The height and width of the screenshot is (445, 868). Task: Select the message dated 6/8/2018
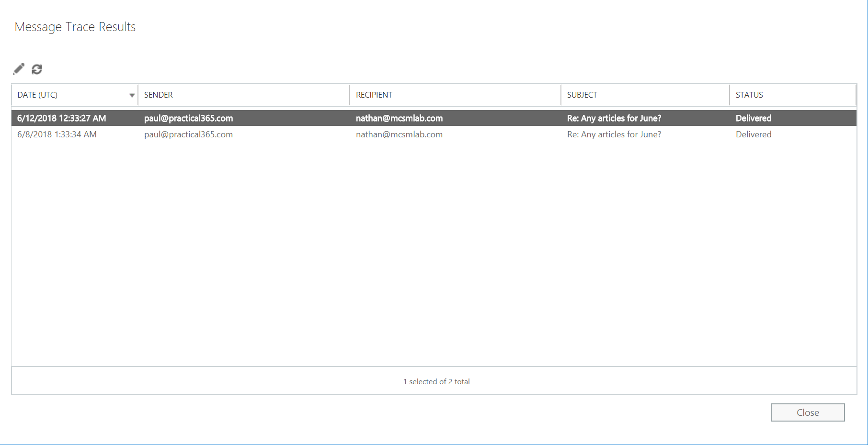pos(57,134)
